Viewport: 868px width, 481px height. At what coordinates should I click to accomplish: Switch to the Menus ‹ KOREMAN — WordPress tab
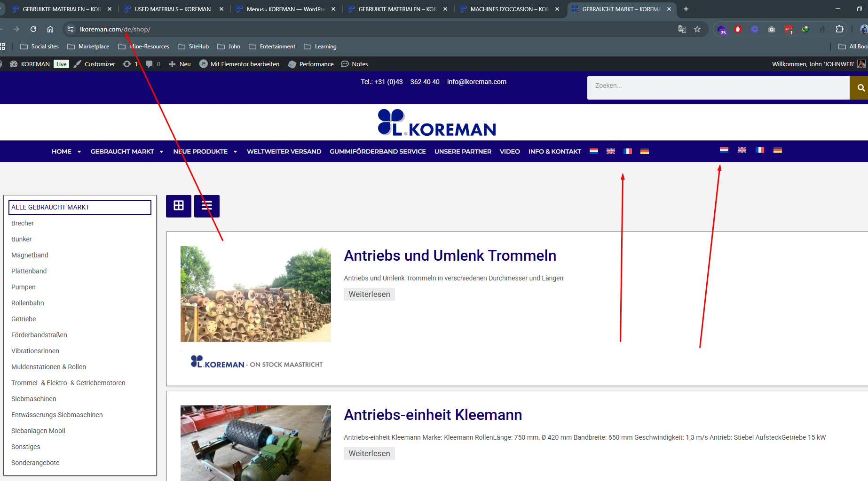[285, 9]
